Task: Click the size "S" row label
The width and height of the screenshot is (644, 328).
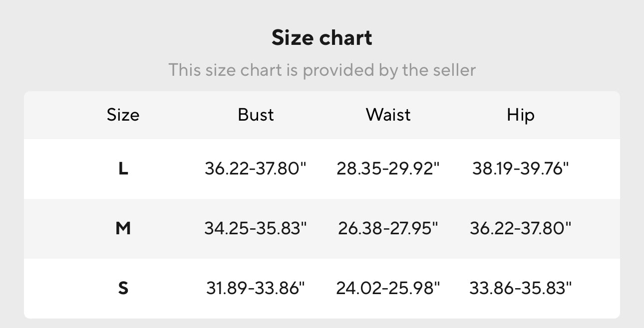Action: click(x=123, y=288)
